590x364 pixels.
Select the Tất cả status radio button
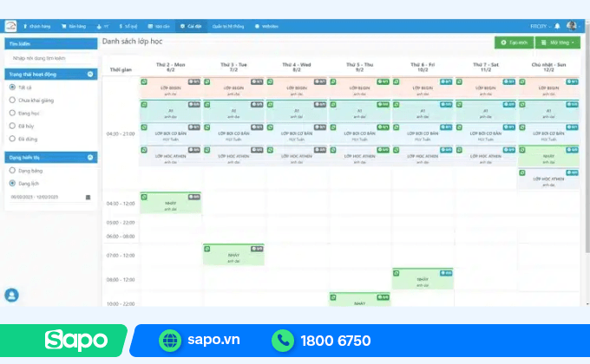pos(12,88)
